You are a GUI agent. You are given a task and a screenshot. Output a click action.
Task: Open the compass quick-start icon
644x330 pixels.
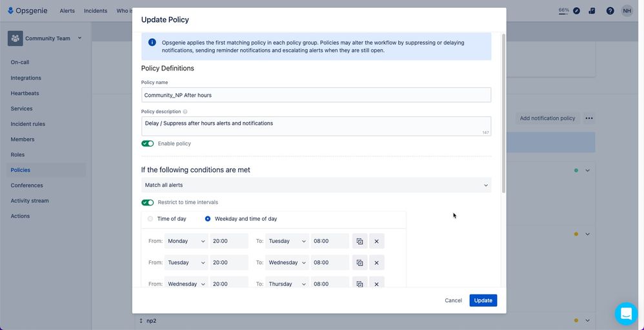pyautogui.click(x=576, y=11)
